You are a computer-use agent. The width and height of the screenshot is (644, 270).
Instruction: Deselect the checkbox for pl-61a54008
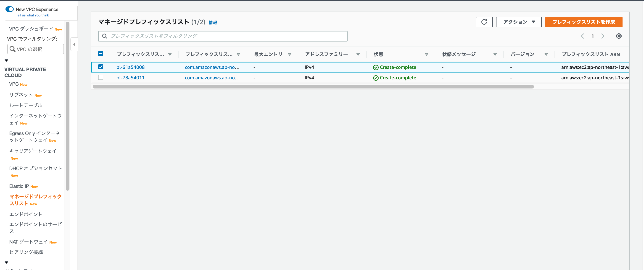coord(101,67)
